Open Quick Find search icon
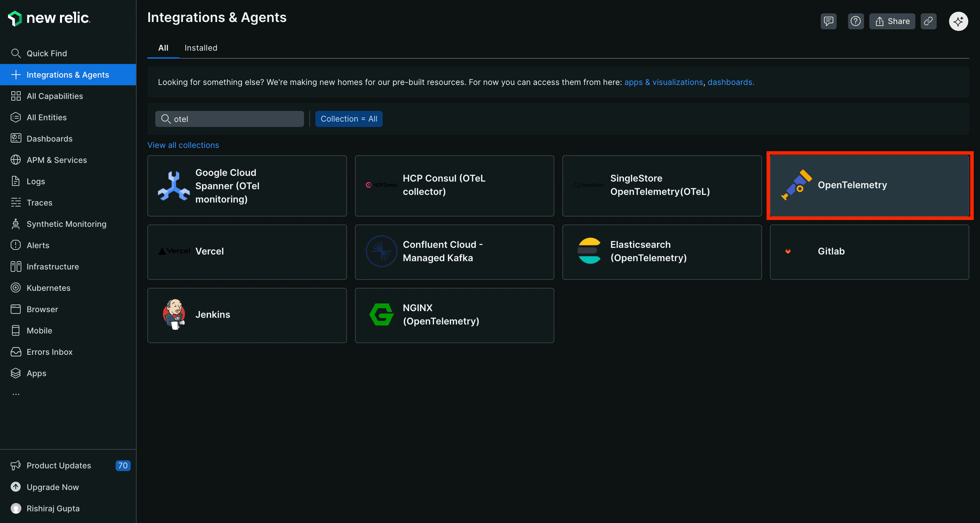The height and width of the screenshot is (523, 980). pyautogui.click(x=16, y=53)
